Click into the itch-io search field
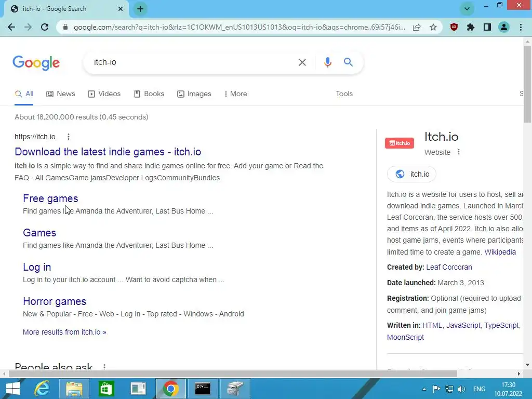The height and width of the screenshot is (399, 532). coord(190,62)
